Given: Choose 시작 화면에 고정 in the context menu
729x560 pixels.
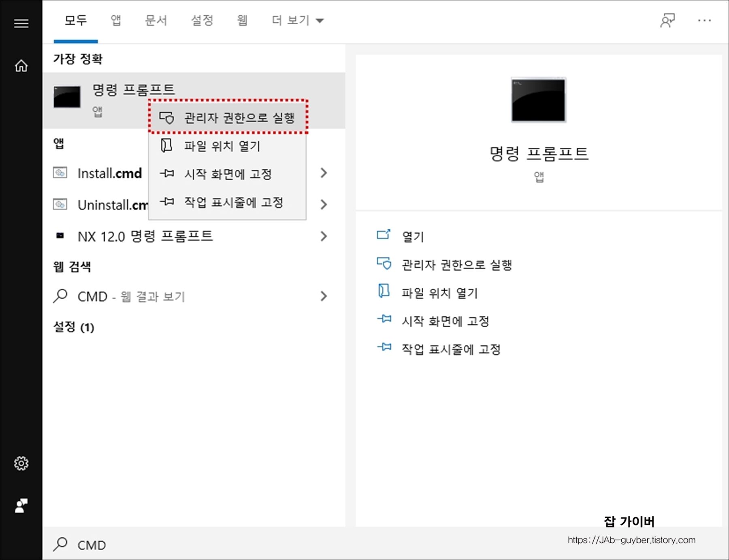Looking at the screenshot, I should pos(228,174).
